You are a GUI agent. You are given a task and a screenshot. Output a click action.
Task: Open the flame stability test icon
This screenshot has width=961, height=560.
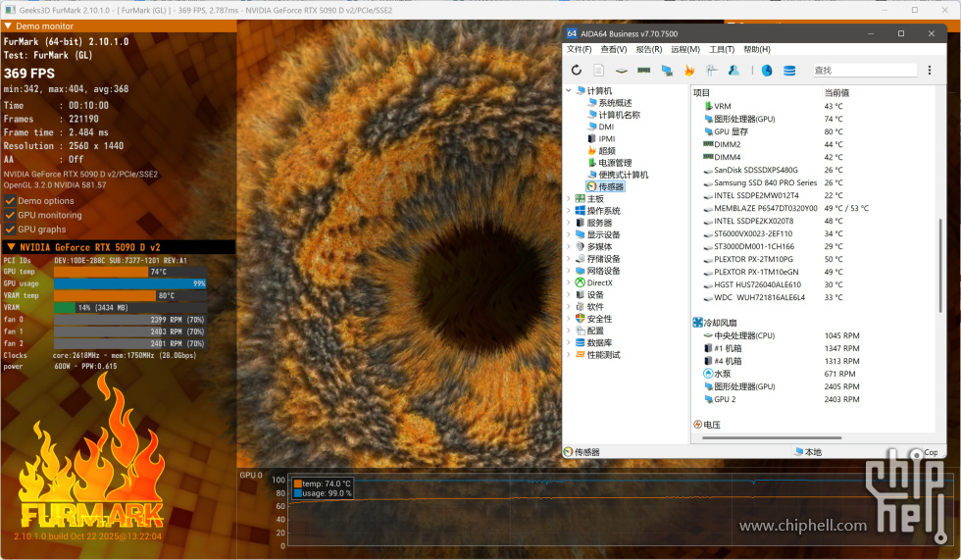(x=689, y=71)
